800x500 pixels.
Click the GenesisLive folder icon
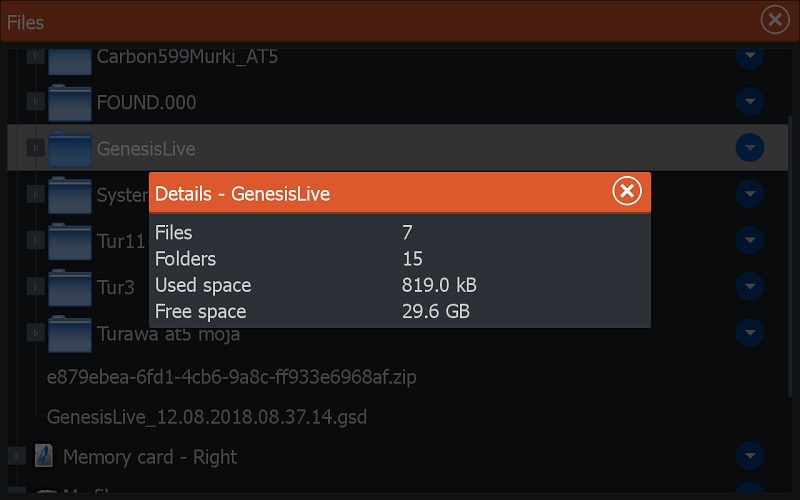click(x=70, y=148)
